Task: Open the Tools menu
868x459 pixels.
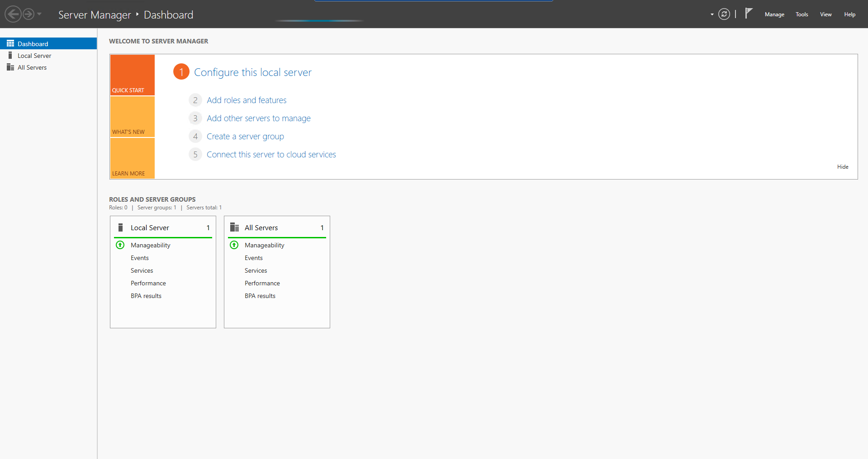Action: point(802,14)
